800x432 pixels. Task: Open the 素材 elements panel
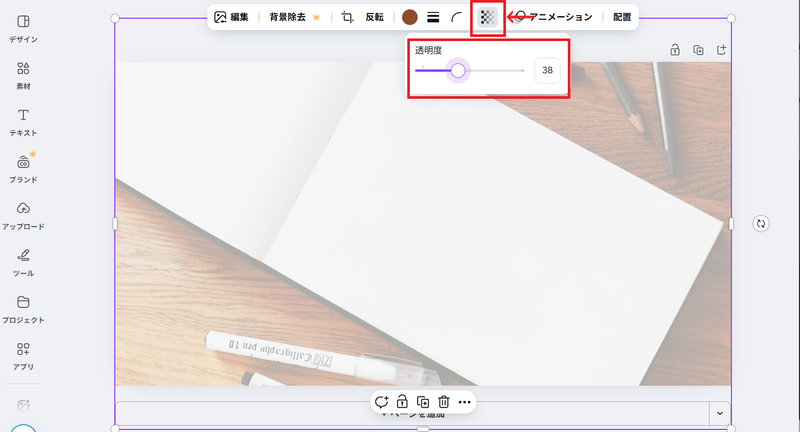click(x=23, y=76)
